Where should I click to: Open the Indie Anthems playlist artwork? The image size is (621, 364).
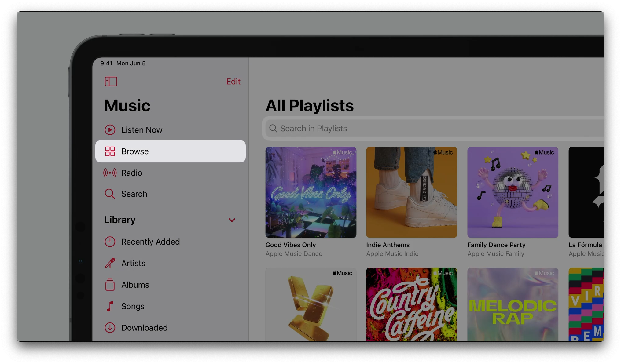[x=412, y=192]
